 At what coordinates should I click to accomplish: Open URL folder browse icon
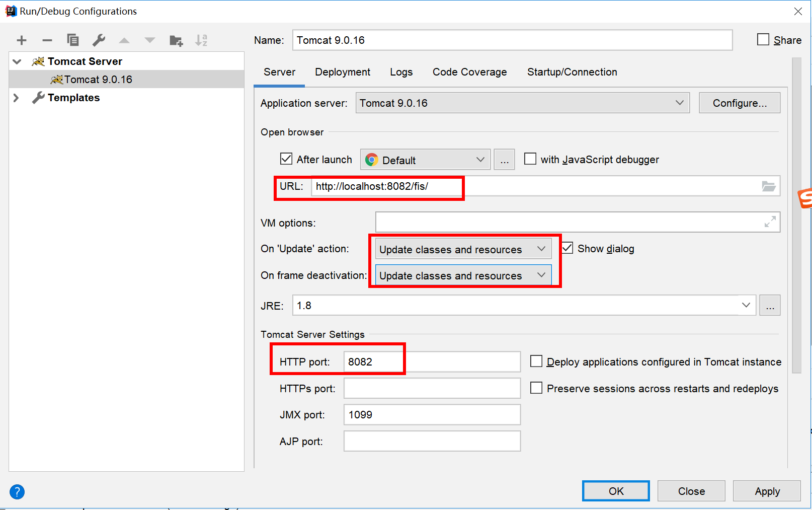point(768,186)
